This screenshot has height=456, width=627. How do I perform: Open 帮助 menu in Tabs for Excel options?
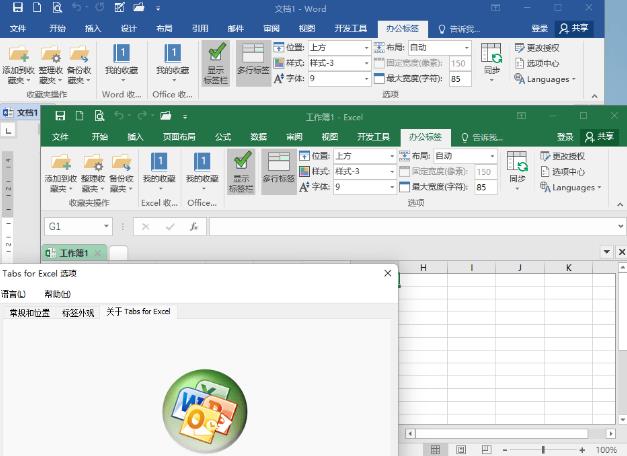(x=58, y=294)
